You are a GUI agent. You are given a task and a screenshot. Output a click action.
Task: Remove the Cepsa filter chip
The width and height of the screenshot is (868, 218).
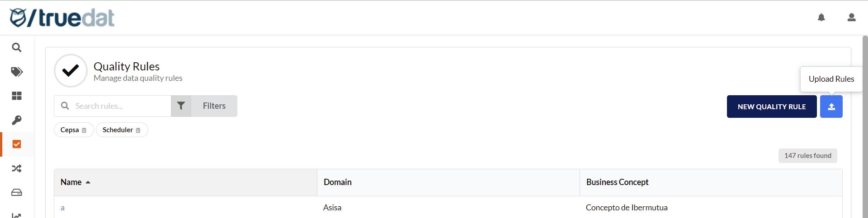tap(84, 130)
